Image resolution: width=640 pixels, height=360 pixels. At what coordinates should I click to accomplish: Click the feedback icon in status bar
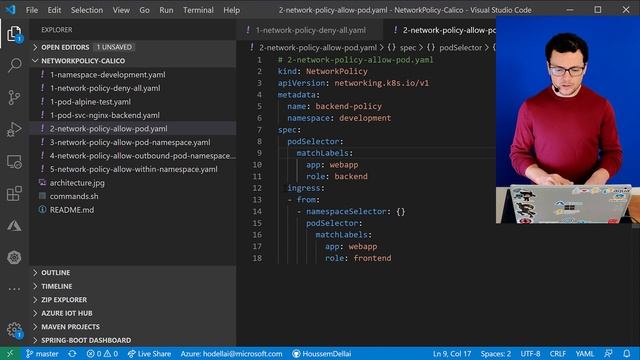(608, 353)
